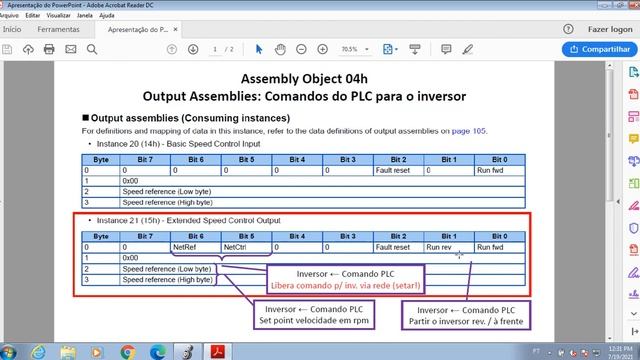Viewport: 640px width, 360px height.
Task: Open the Visualizar menu
Action: pyautogui.click(x=58, y=16)
